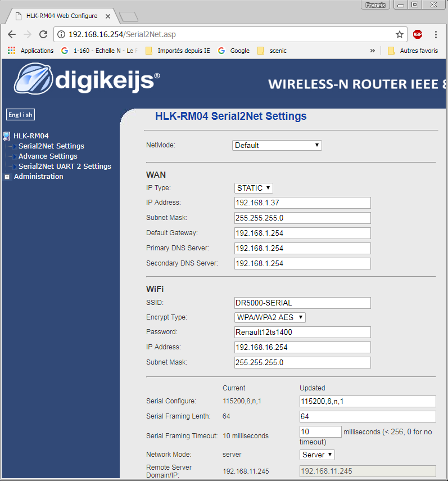Screen dimensions: 448x481
Task: Select the HLK-RM04 root tree item
Action: (31, 136)
